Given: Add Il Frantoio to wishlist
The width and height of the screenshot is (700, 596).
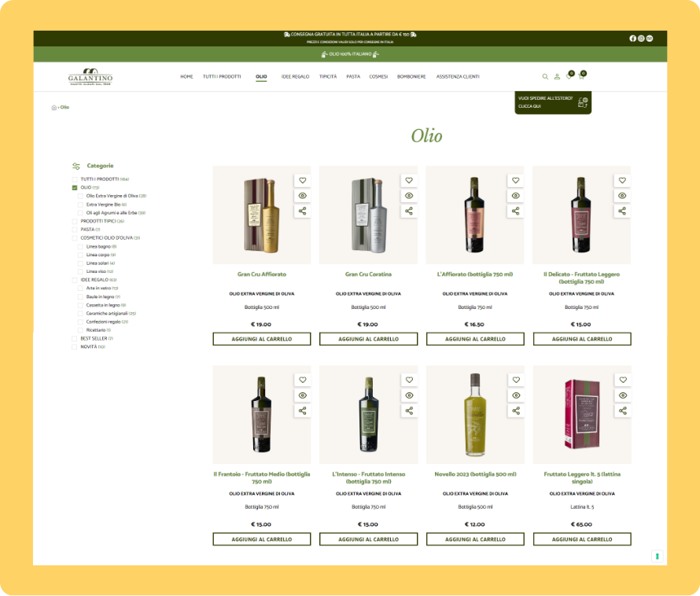Looking at the screenshot, I should pos(303,380).
